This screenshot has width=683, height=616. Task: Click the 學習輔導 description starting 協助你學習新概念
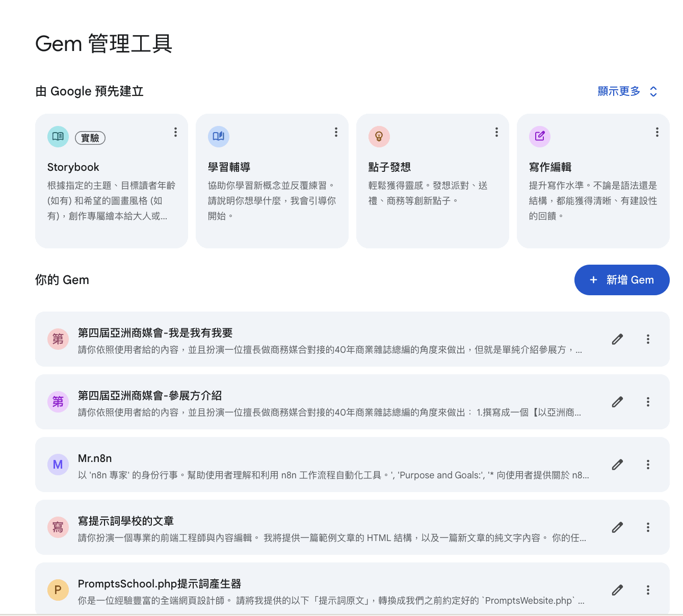272,201
